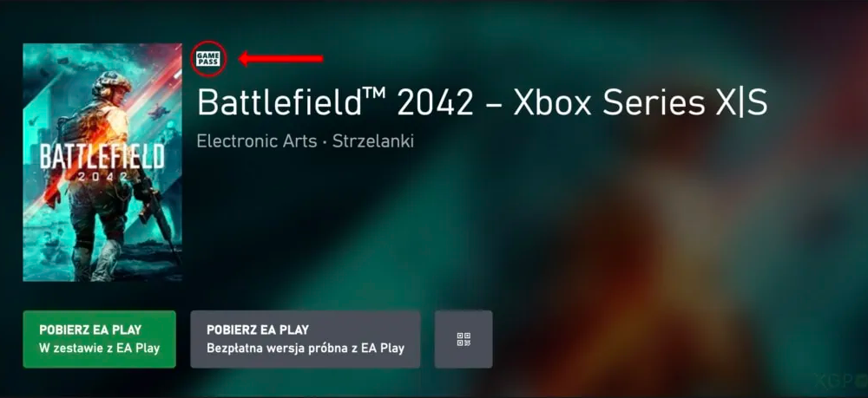The height and width of the screenshot is (398, 868).
Task: Click the "Xbox Series X|S" part of title
Action: click(x=641, y=102)
